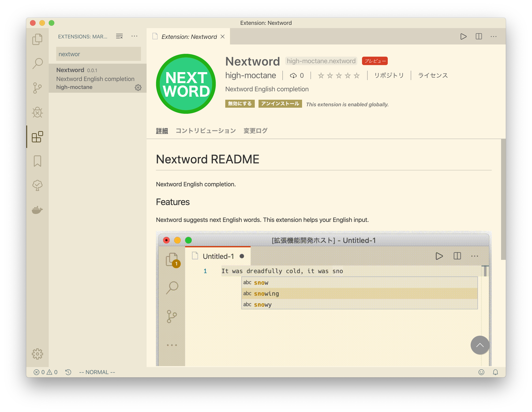The width and height of the screenshot is (532, 412).
Task: Clear extensions search results icon
Action: click(x=119, y=36)
